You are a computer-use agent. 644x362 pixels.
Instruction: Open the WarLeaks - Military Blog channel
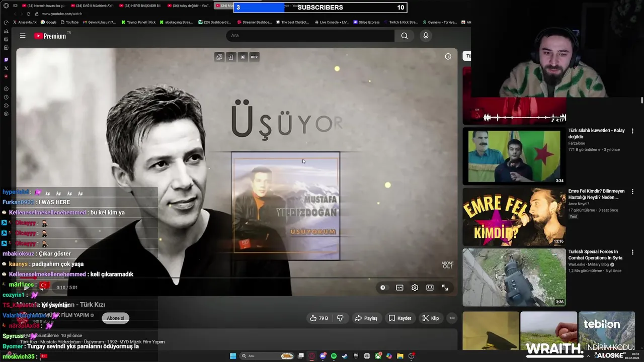[589, 264]
